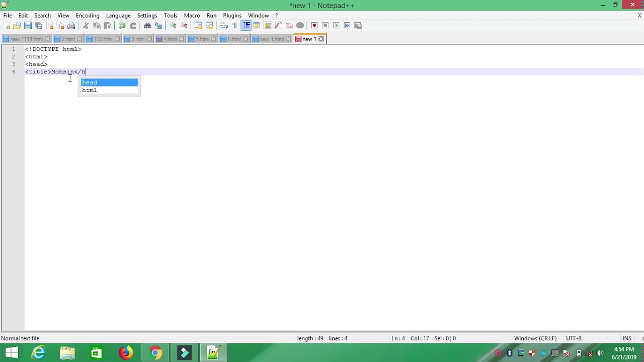This screenshot has width=644, height=362.
Task: Close the active new 1 tab
Action: click(321, 39)
